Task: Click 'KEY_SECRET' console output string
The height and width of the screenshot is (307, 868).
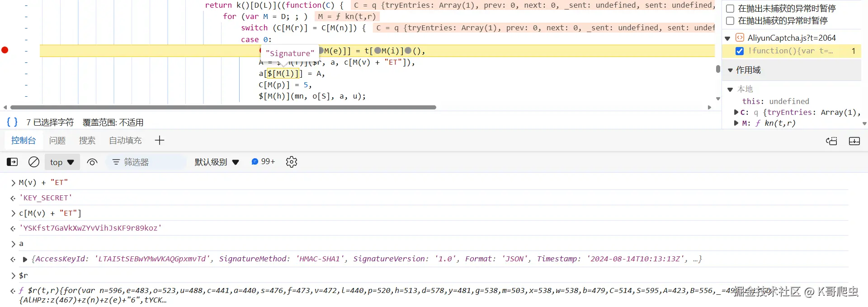Action: pos(45,198)
